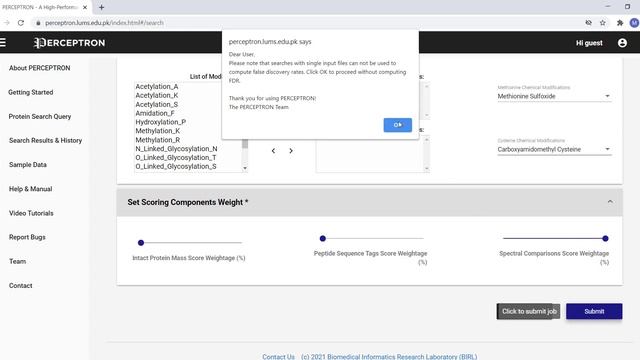The height and width of the screenshot is (360, 640).
Task: Open the hamburger navigation menu
Action: [3, 42]
